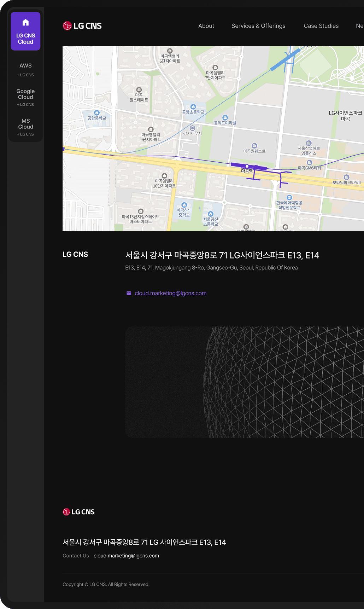
Task: Click the cloud.marketing@lgcns.com purple email link
Action: click(x=171, y=293)
